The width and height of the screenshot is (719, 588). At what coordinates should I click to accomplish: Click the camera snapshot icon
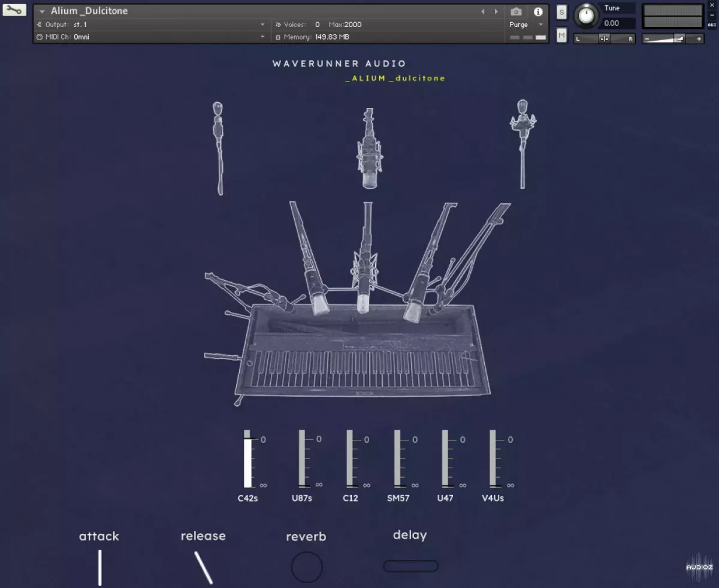point(516,11)
